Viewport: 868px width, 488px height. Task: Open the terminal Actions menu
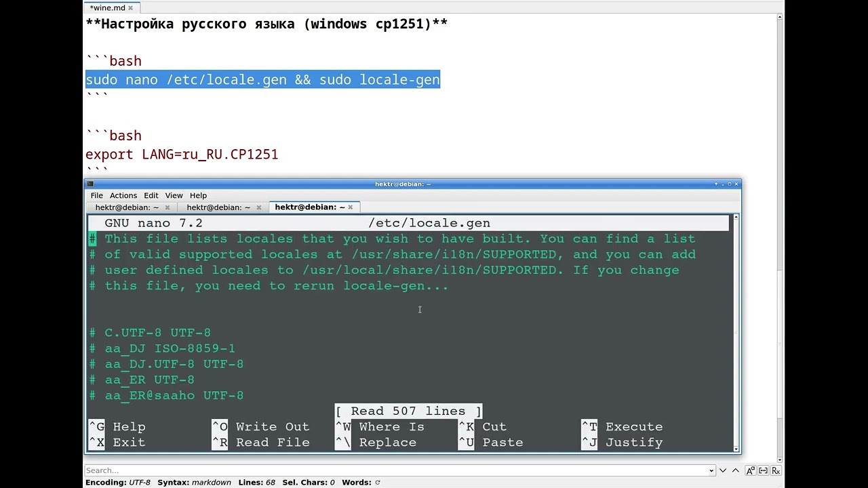click(123, 195)
